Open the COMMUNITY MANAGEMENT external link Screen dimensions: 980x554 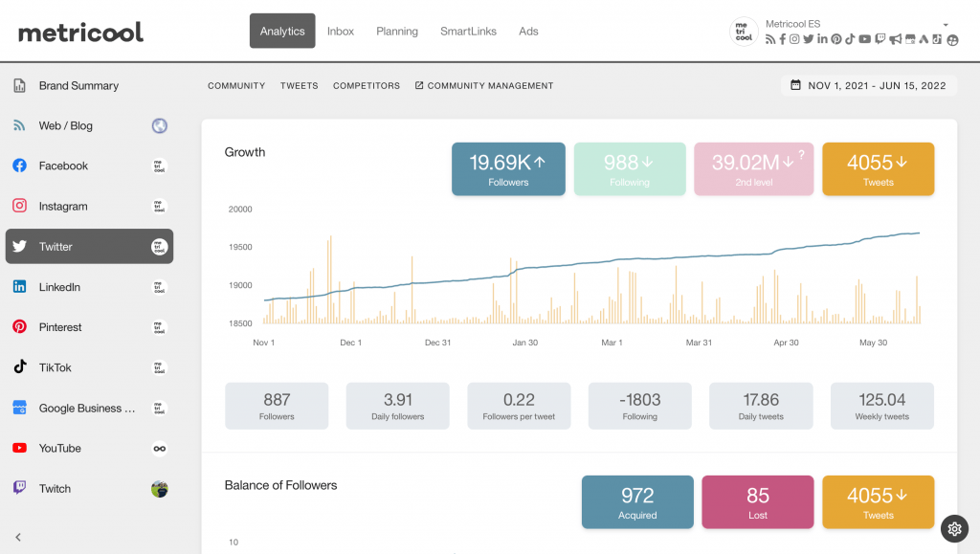[x=484, y=85]
